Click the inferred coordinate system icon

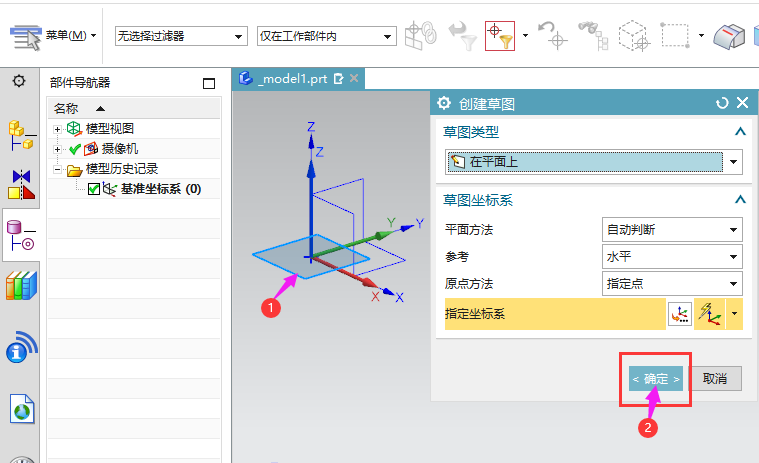(709, 314)
